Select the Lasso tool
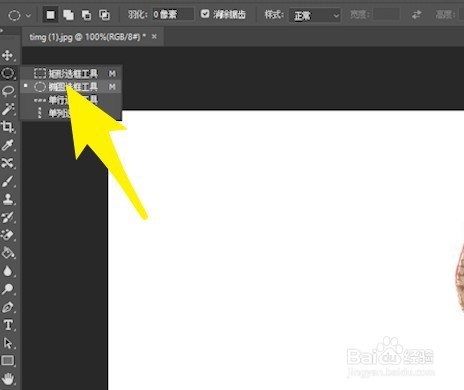Viewport: 464px width, 390px height. pyautogui.click(x=8, y=91)
